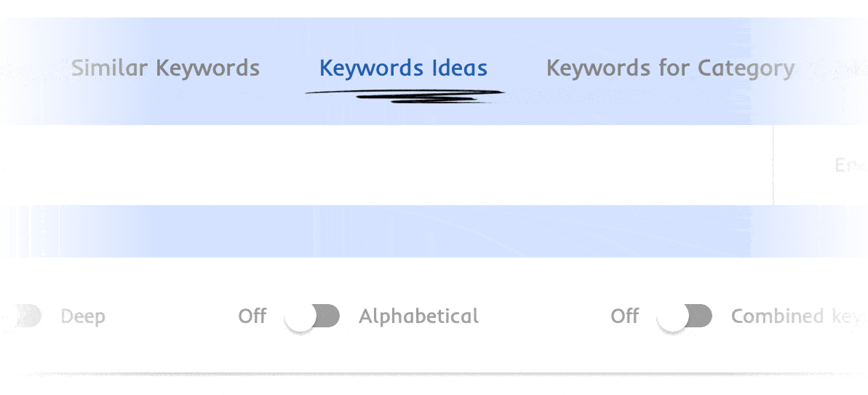Viewport: 868px width, 395px height.
Task: Click the "Deep" label text
Action: (x=83, y=317)
